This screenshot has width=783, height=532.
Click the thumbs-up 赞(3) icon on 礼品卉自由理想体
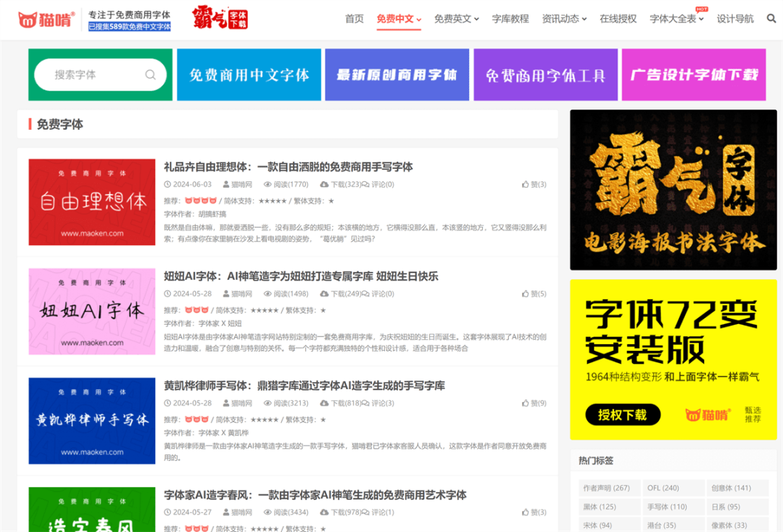tap(524, 184)
